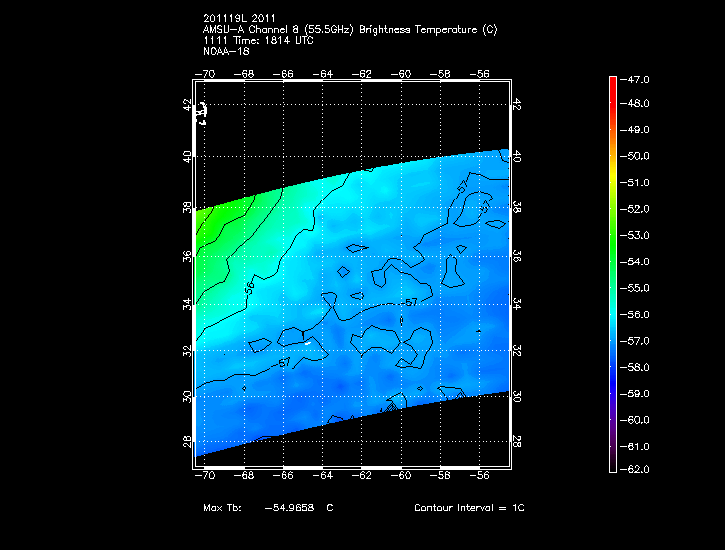725x550 pixels.
Task: Click the -62 longitude label on bottom axis
Action: (x=362, y=477)
